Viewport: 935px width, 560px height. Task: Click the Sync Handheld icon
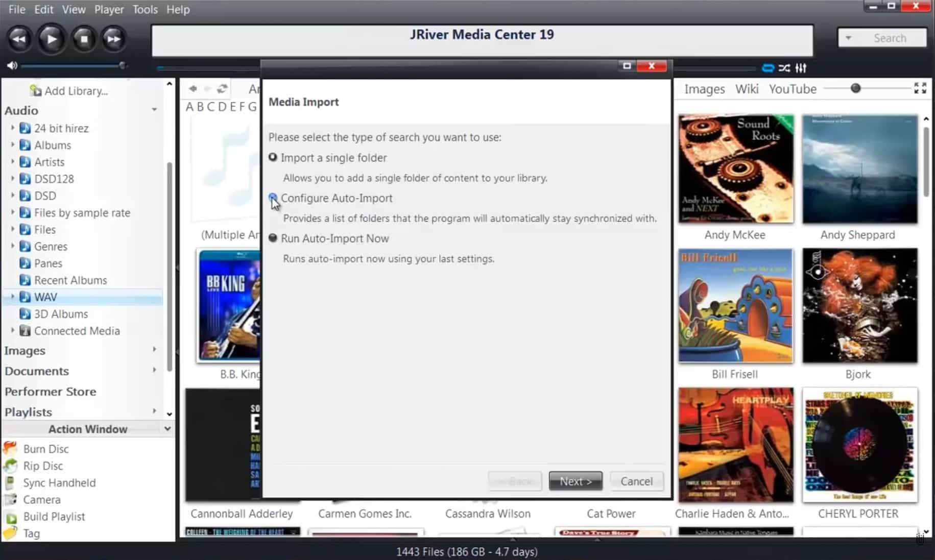pos(10,482)
